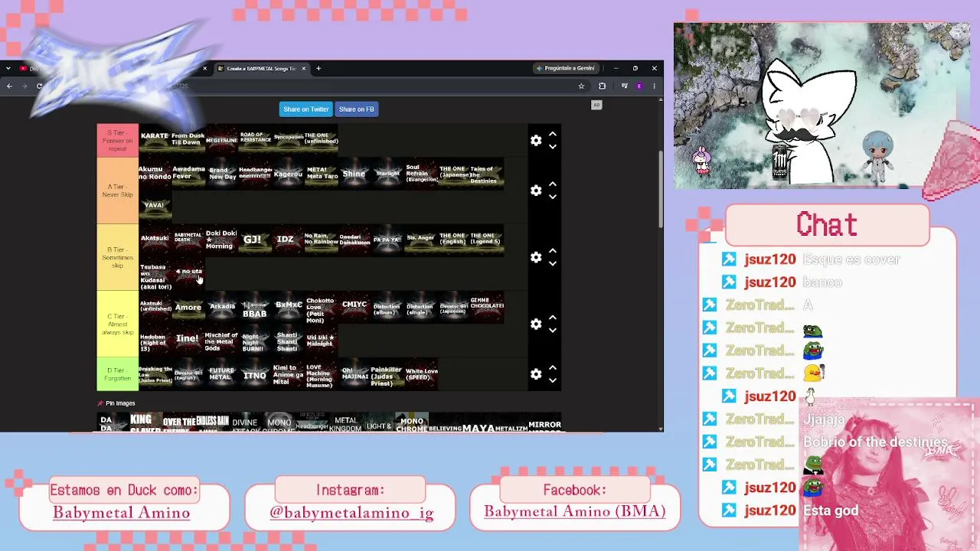Select the CMIYC song tile
This screenshot has height=551, width=980.
[354, 306]
